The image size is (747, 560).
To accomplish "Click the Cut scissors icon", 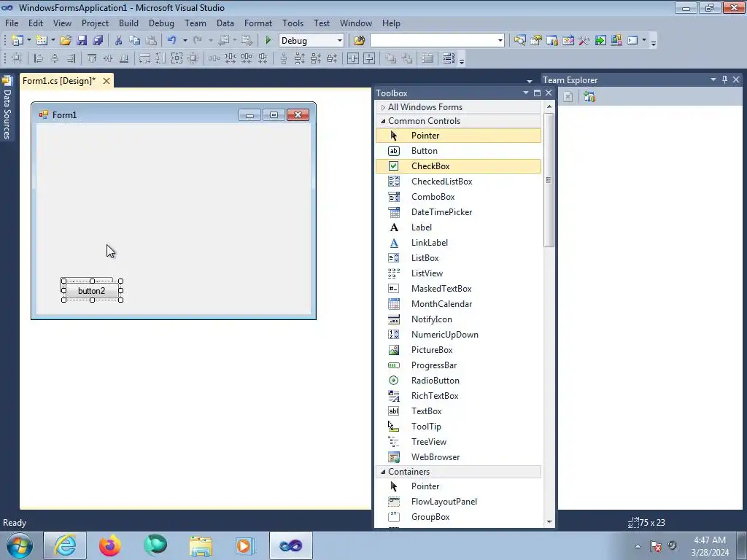I will click(119, 41).
